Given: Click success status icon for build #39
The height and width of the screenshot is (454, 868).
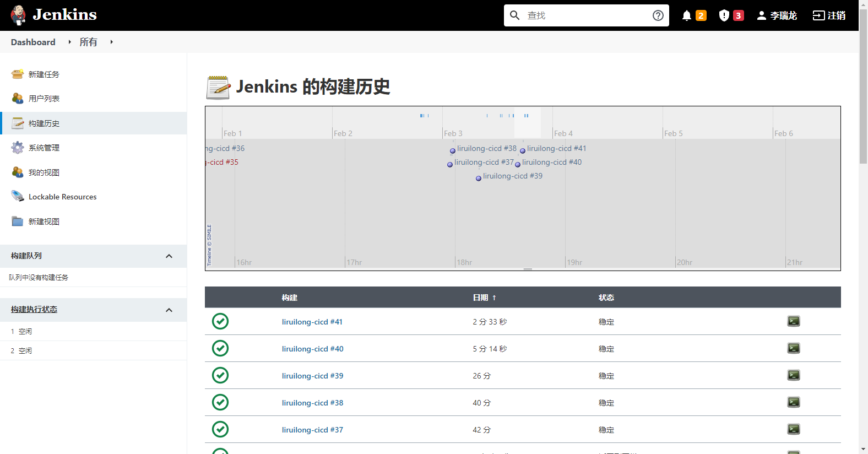Looking at the screenshot, I should (220, 375).
